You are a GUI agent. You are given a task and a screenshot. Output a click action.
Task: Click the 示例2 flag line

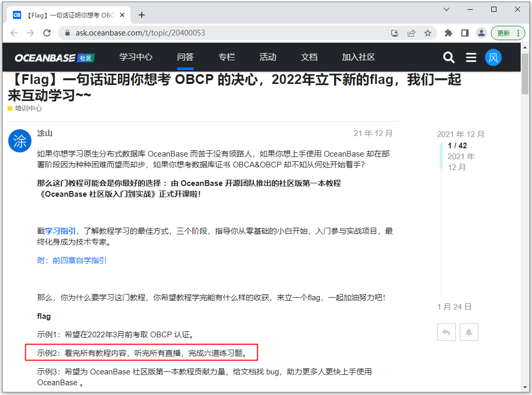coord(141,353)
